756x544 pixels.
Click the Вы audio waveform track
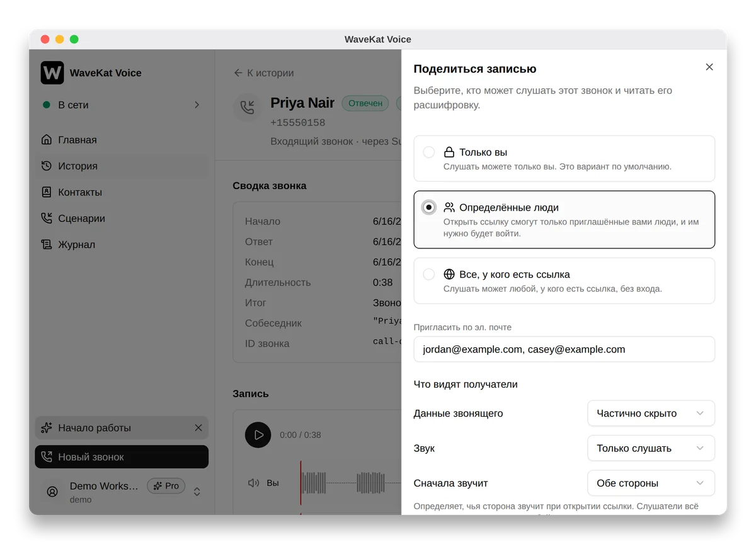pos(350,483)
